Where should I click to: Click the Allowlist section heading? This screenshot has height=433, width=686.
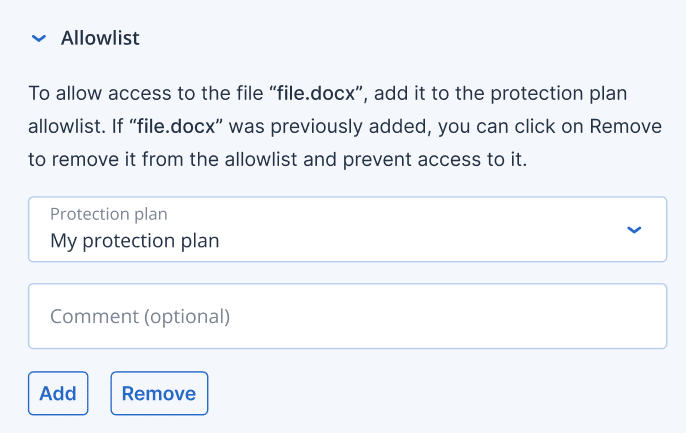point(100,38)
